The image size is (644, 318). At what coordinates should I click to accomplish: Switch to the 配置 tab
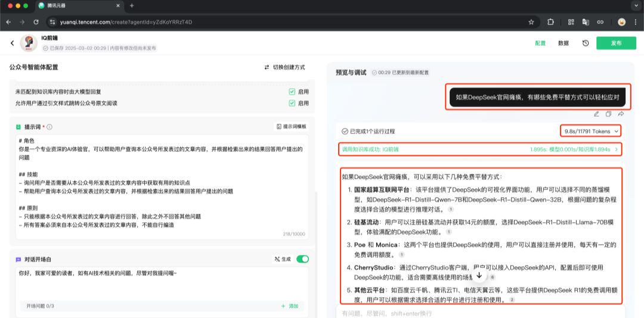(540, 43)
